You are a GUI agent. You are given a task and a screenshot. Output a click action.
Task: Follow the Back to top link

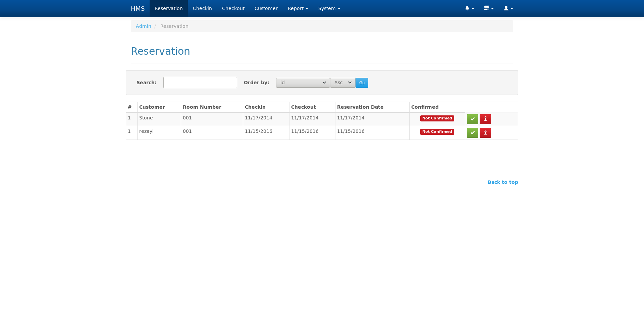(502, 182)
